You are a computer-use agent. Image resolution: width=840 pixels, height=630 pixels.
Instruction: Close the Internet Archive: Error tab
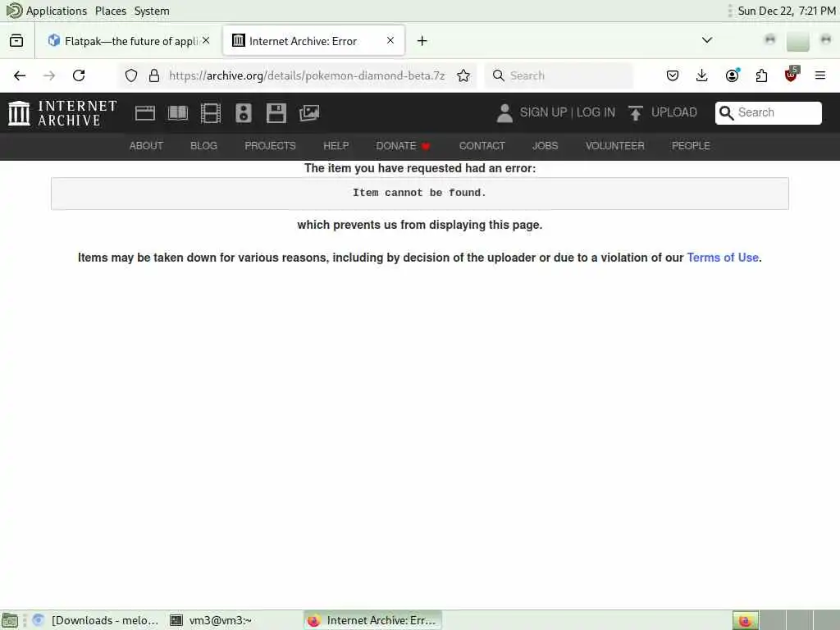pos(390,40)
